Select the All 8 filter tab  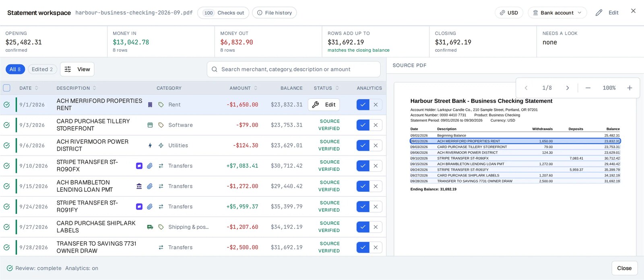[15, 69]
